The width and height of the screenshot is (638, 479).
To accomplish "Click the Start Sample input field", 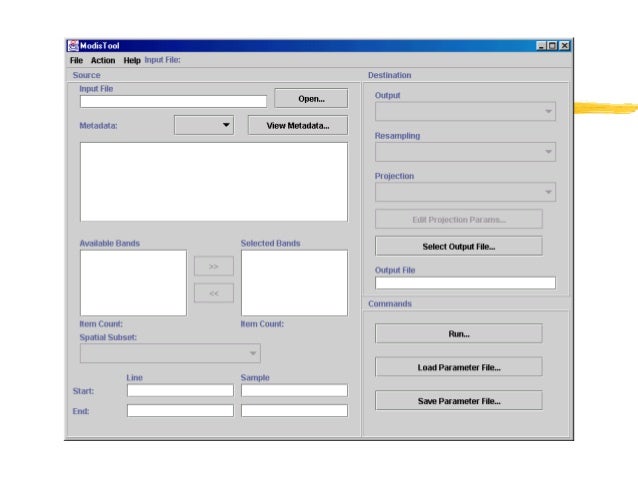I will (x=295, y=391).
